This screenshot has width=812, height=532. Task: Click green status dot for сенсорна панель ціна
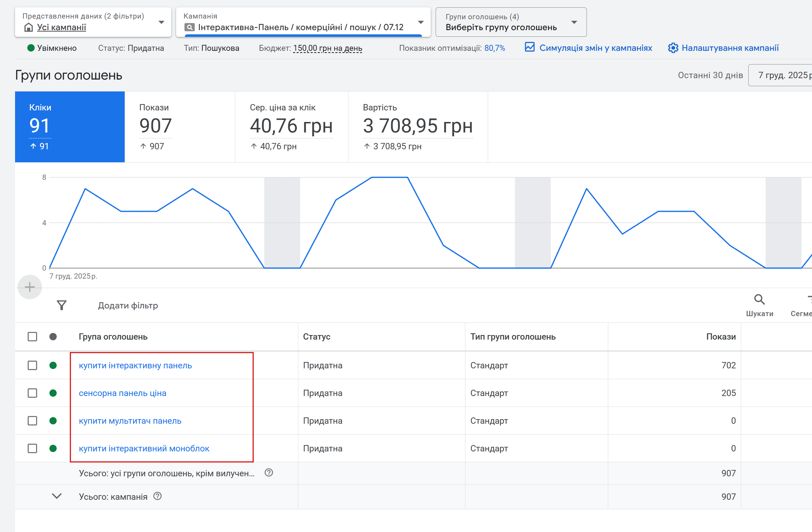pyautogui.click(x=53, y=393)
